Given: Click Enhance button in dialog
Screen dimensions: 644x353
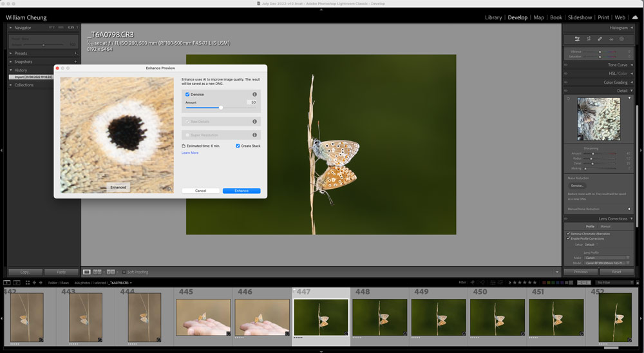Looking at the screenshot, I should [241, 191].
